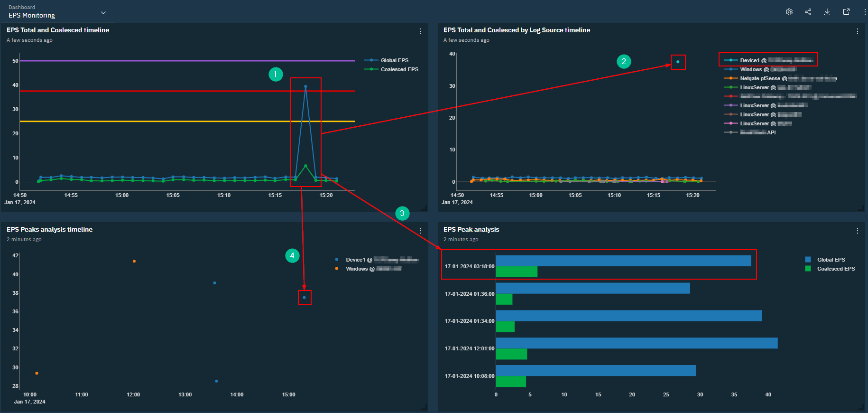The image size is (868, 413).
Task: Toggle brown LinuxServer series in legend
Action: tap(763, 114)
